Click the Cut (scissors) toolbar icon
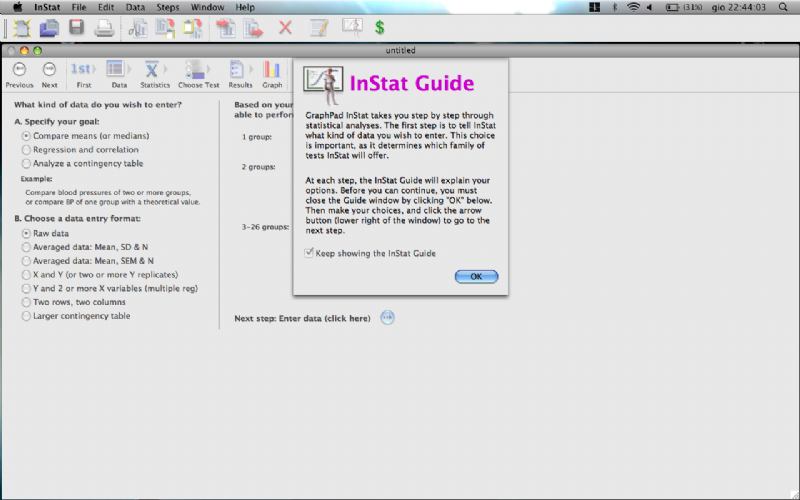This screenshot has height=500, width=800. point(137,28)
